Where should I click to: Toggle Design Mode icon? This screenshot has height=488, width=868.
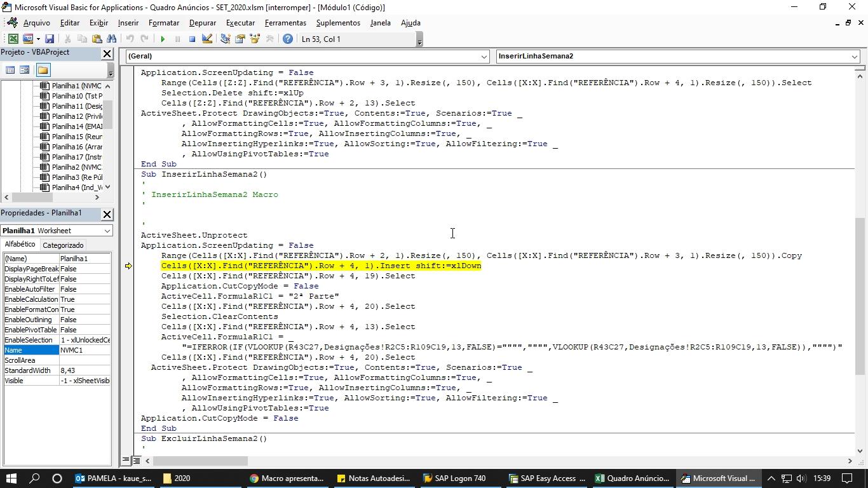207,39
